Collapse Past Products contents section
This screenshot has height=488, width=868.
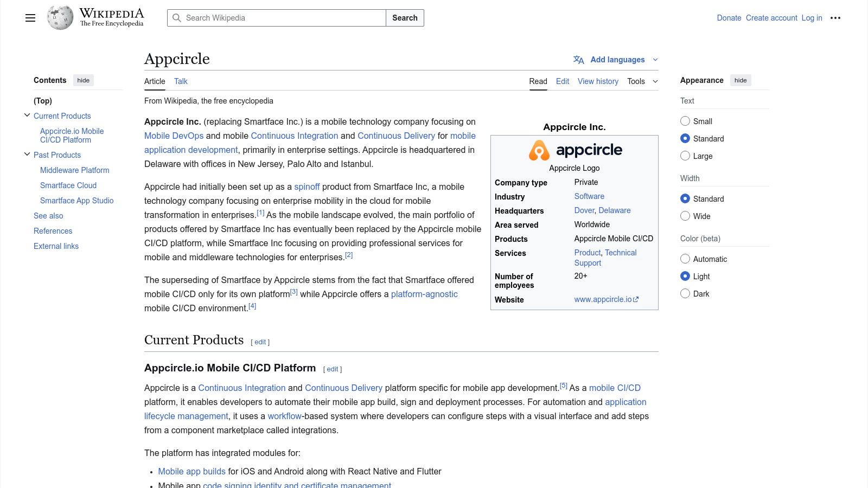27,154
